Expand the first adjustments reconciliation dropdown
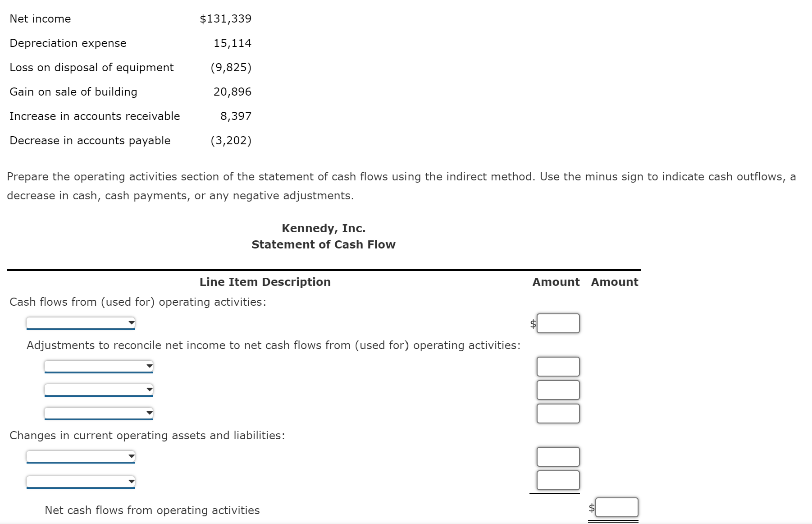The width and height of the screenshot is (812, 524). tap(98, 366)
